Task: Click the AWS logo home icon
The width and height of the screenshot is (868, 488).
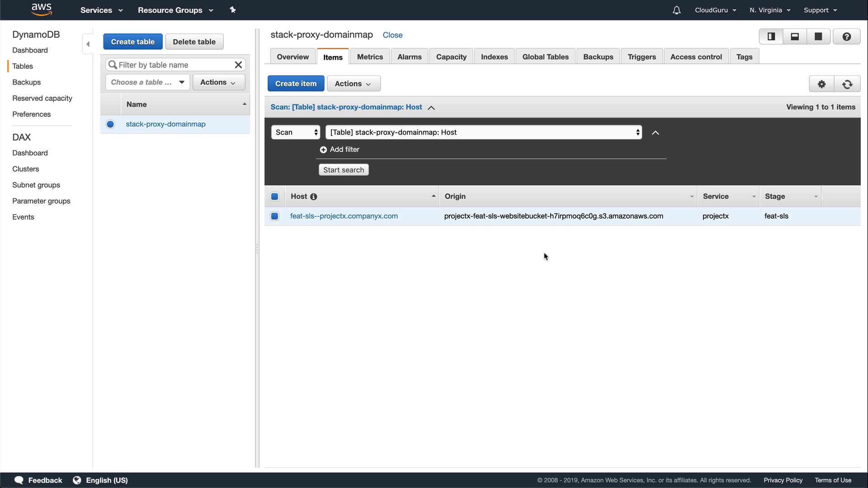Action: coord(42,9)
